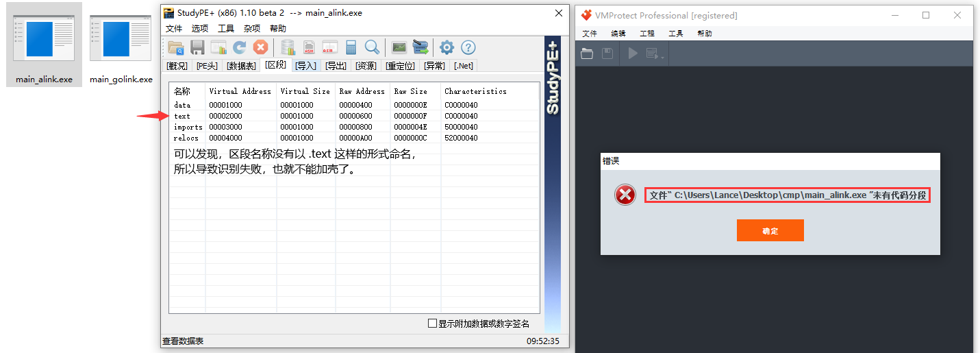Switch to the [异常] tab
This screenshot has width=980, height=353.
[434, 66]
